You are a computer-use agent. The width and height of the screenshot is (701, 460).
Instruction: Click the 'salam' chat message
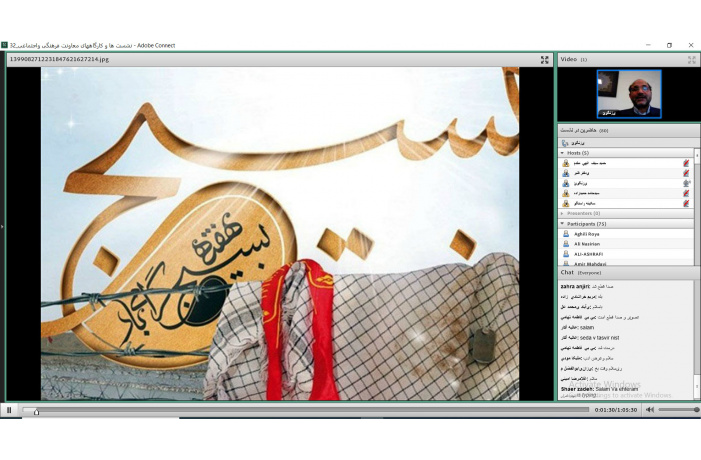click(578, 327)
